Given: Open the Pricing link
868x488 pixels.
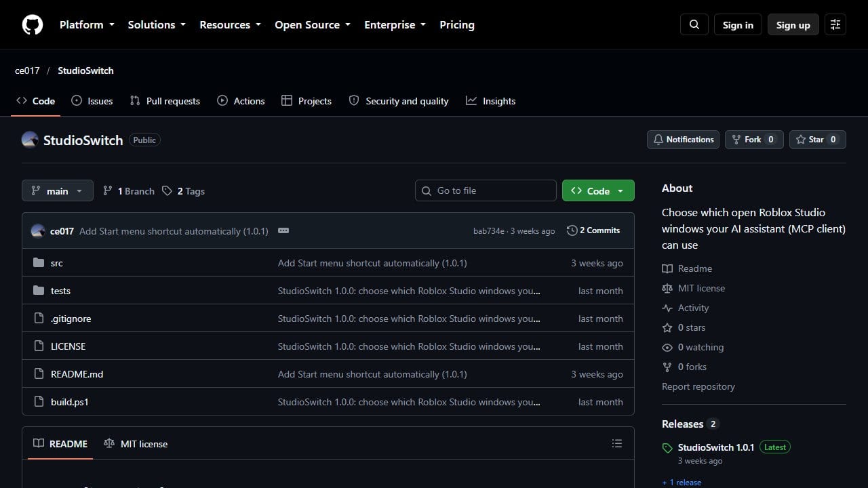Looking at the screenshot, I should (457, 25).
